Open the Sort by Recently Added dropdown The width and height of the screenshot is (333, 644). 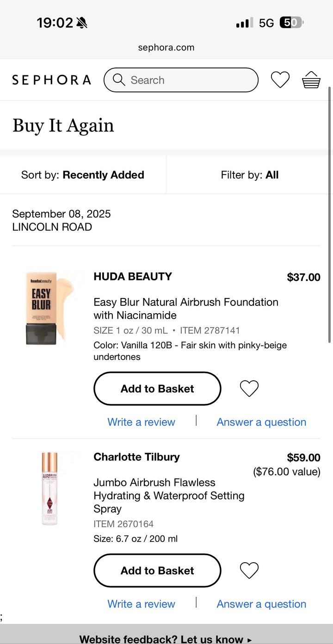coord(83,175)
